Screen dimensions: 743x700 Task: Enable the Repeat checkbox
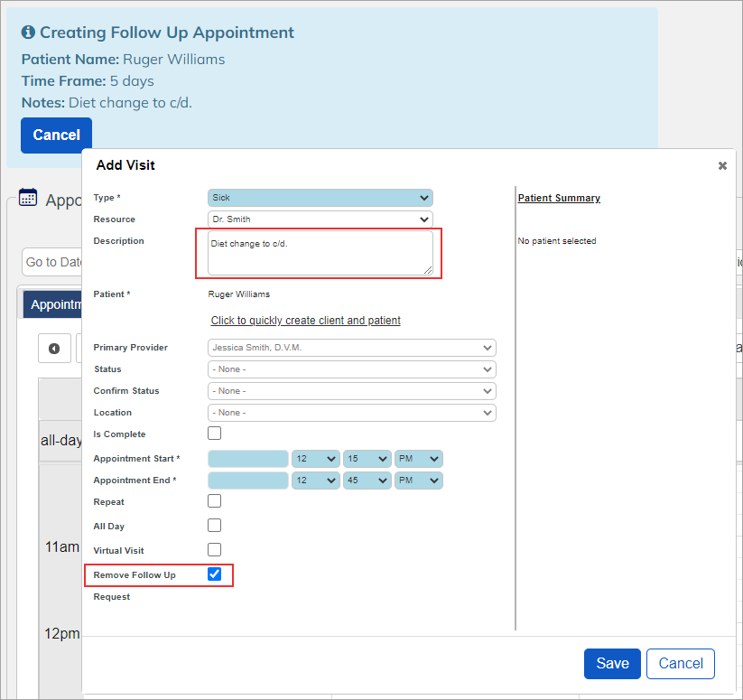214,501
